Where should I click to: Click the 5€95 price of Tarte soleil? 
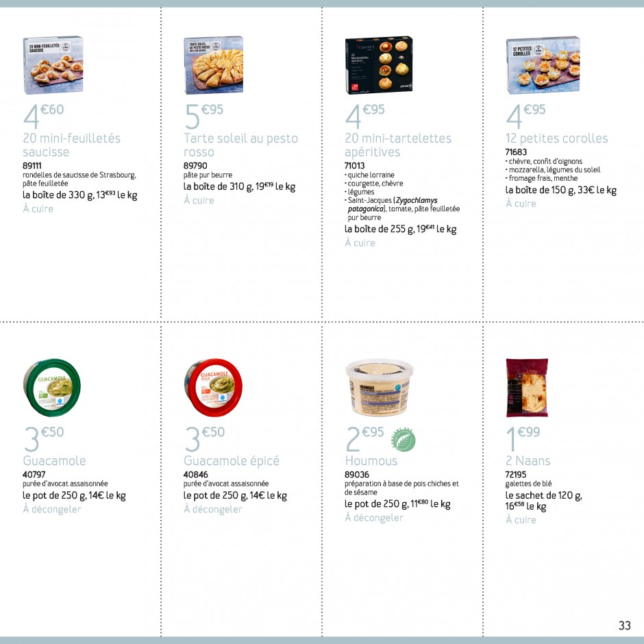pyautogui.click(x=204, y=116)
